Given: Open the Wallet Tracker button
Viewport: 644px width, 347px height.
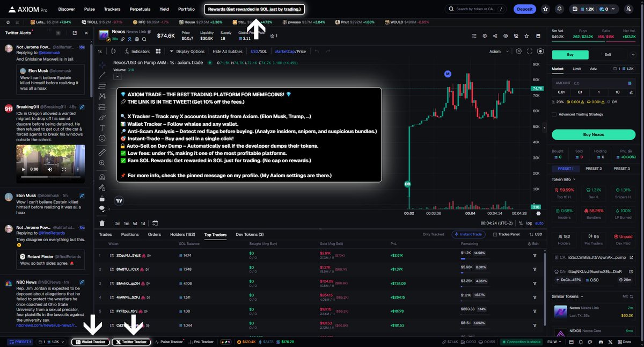Looking at the screenshot, I should click(x=90, y=342).
